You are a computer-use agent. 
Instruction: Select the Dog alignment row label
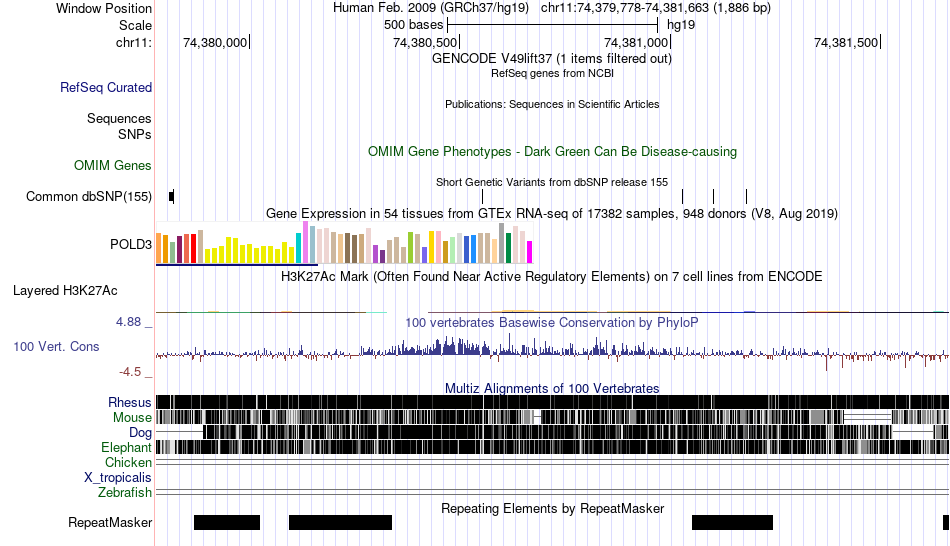point(140,433)
